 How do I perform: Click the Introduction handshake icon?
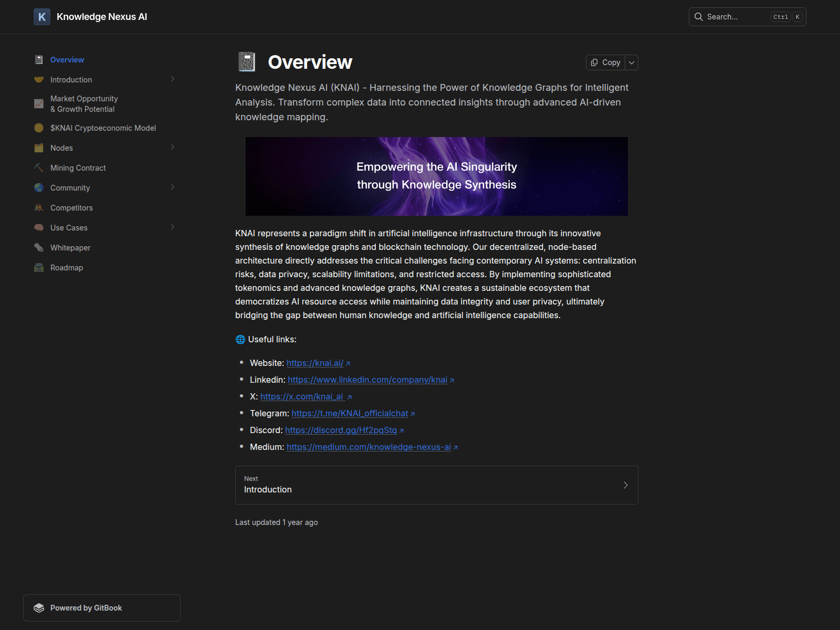(39, 80)
